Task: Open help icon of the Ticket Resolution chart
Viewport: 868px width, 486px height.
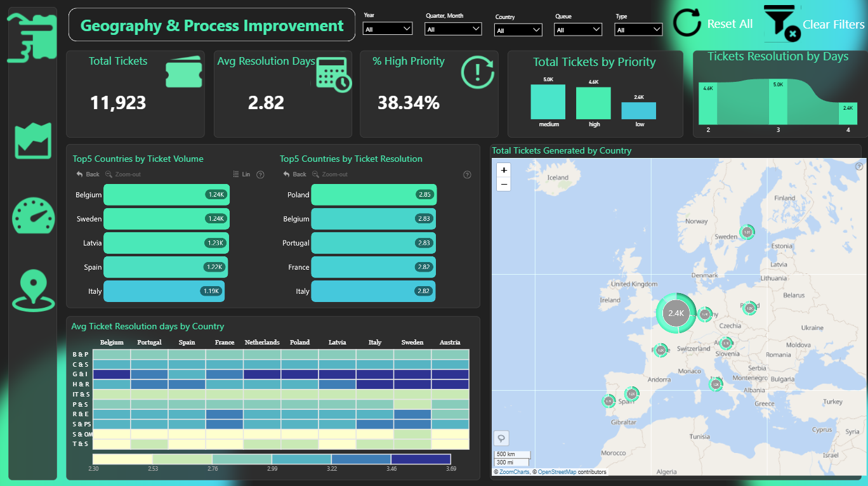Action: [x=468, y=174]
